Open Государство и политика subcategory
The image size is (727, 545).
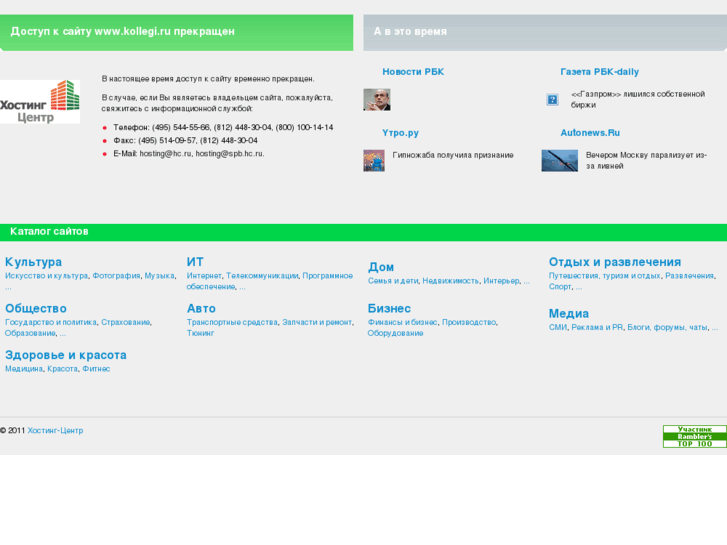[x=51, y=322]
